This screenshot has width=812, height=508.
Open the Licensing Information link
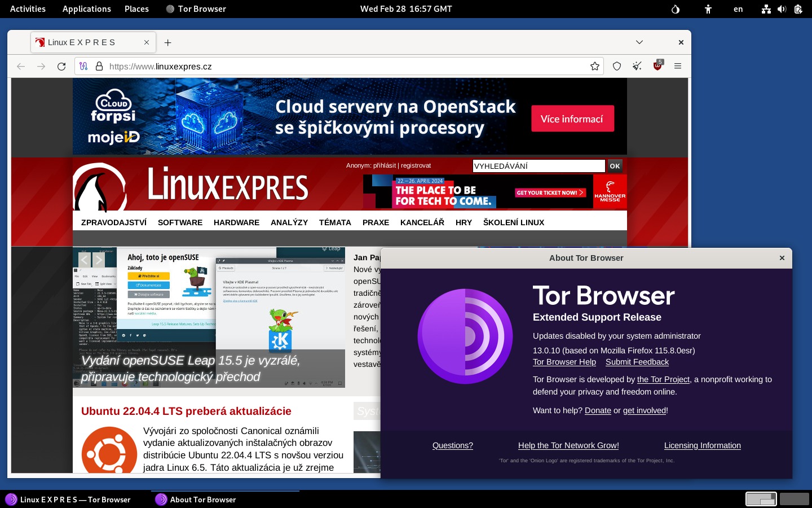703,446
